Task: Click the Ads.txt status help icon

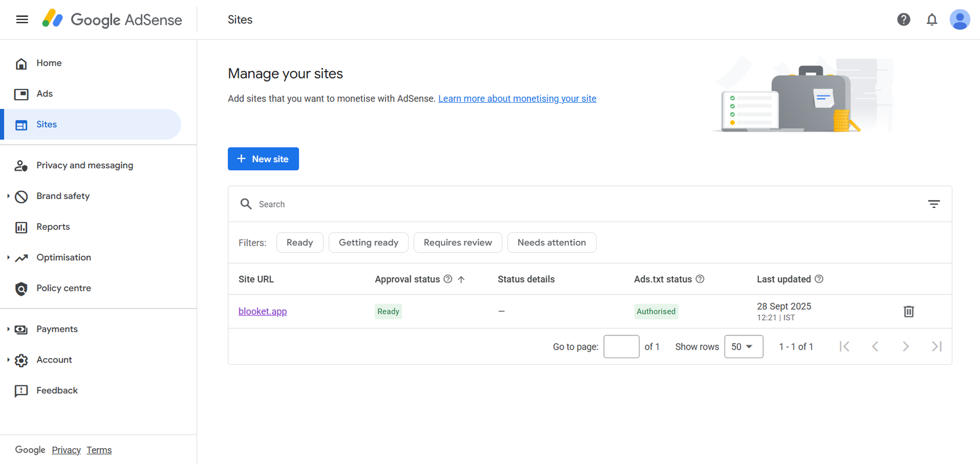Action: tap(700, 279)
